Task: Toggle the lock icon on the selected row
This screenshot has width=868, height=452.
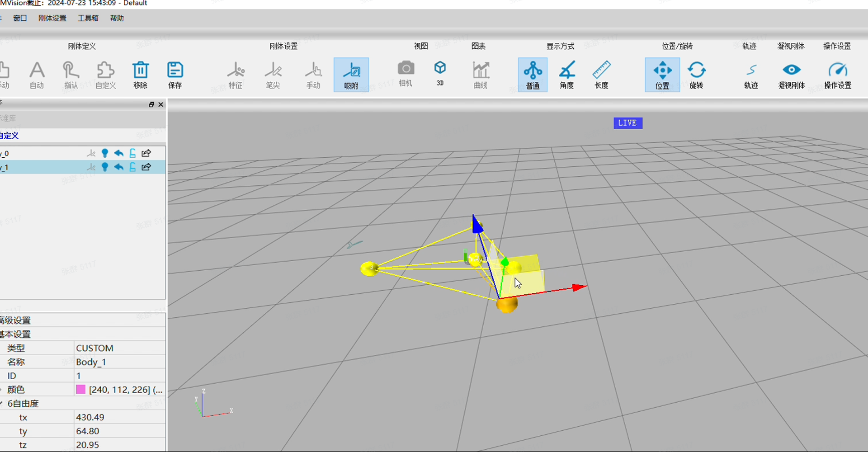Action: pyautogui.click(x=132, y=167)
